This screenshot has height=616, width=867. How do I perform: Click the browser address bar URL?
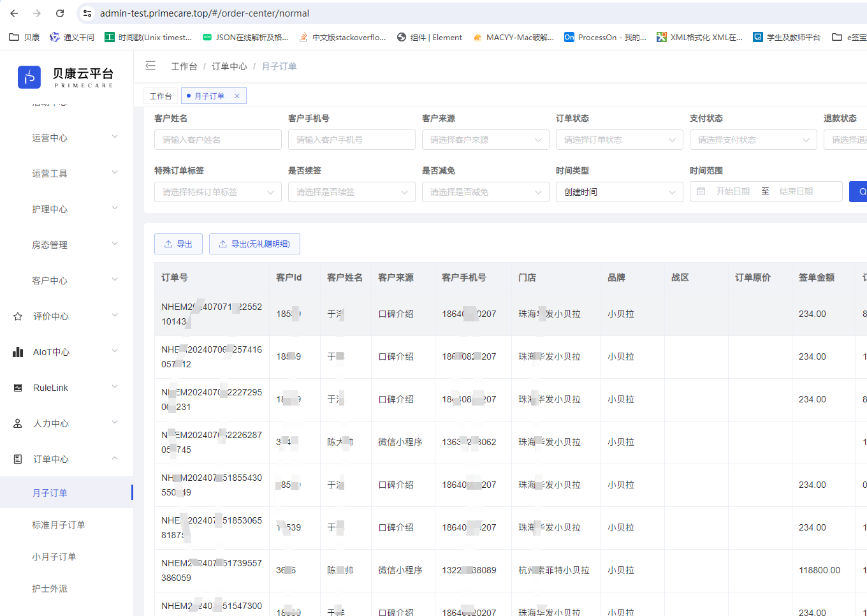click(x=205, y=13)
